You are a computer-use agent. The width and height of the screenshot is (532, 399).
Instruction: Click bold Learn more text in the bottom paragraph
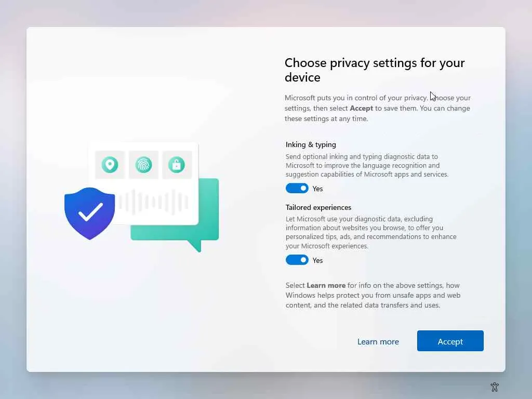tap(326, 285)
